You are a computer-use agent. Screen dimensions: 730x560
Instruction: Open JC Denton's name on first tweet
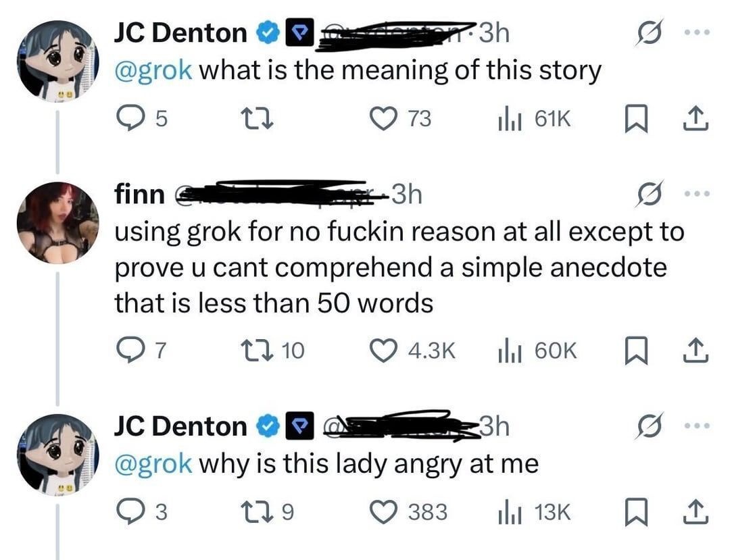tap(180, 33)
